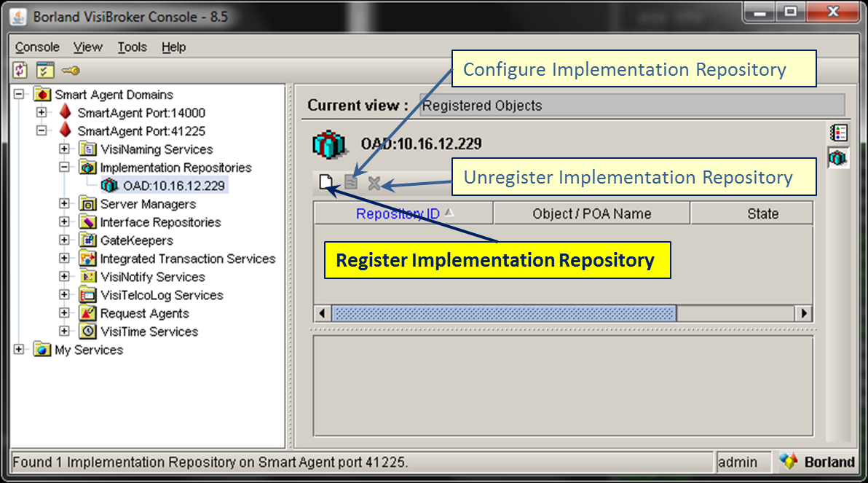Viewport: 868px width, 483px height.
Task: Expand the VisiTime Services node
Action: point(64,331)
